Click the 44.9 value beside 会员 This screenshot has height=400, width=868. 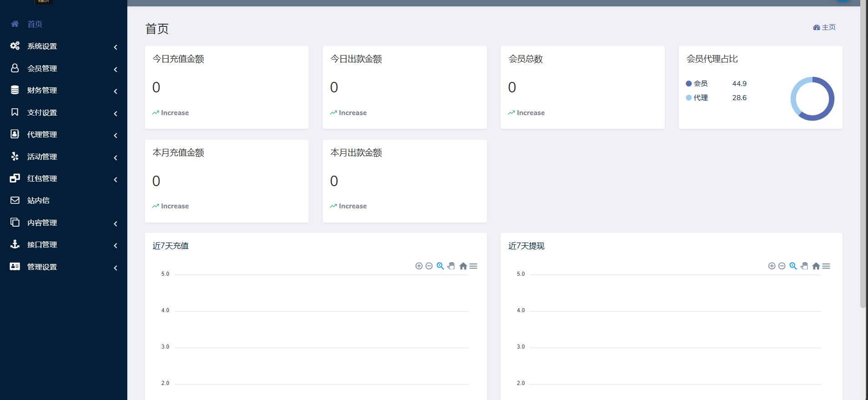739,84
